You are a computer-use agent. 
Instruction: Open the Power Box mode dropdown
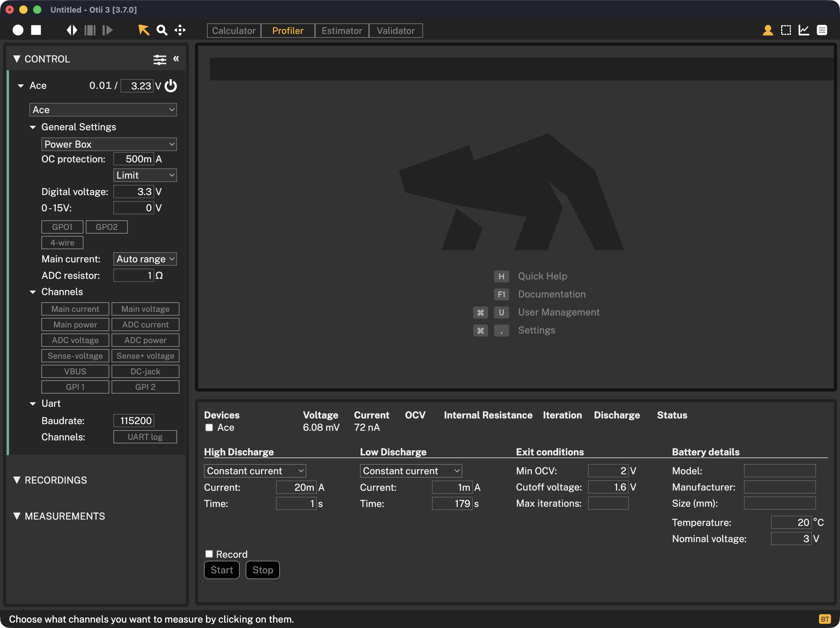tap(109, 144)
